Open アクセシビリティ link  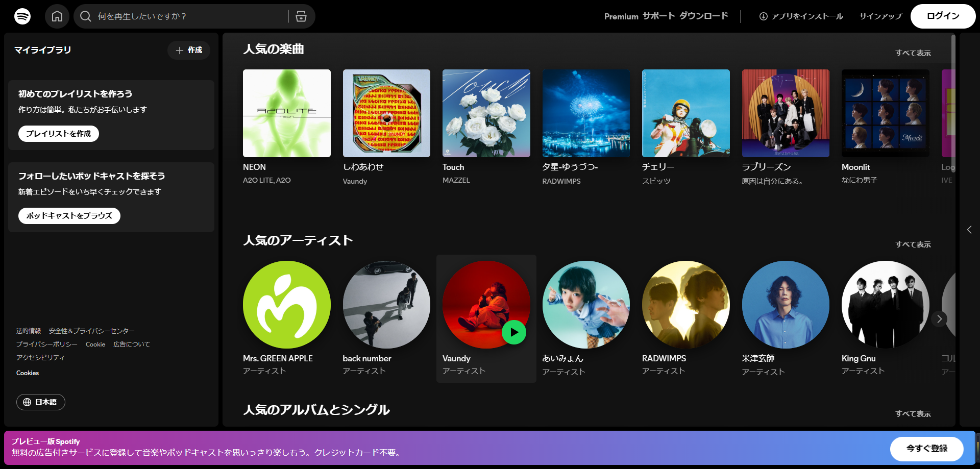(41, 358)
